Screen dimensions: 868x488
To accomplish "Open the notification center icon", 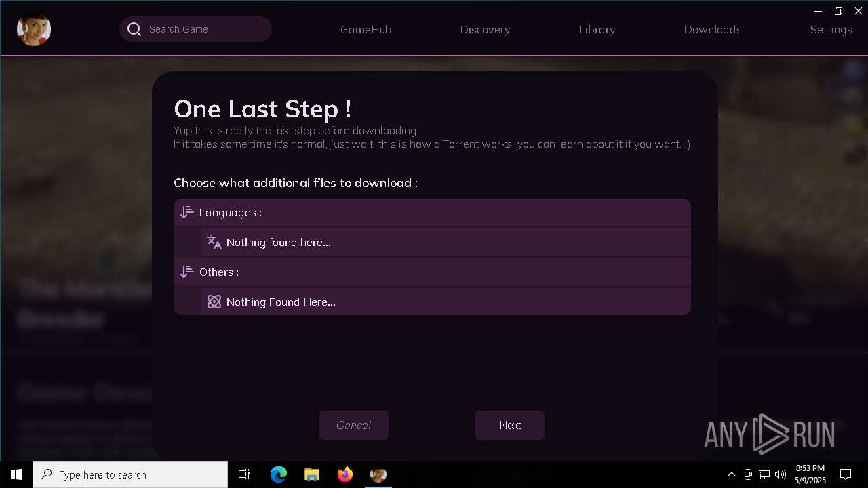I will (846, 474).
